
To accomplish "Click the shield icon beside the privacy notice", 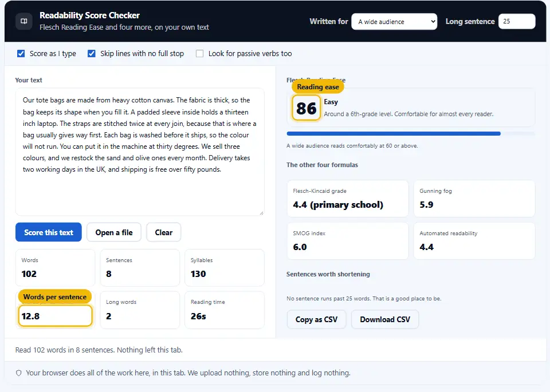I will (x=19, y=373).
